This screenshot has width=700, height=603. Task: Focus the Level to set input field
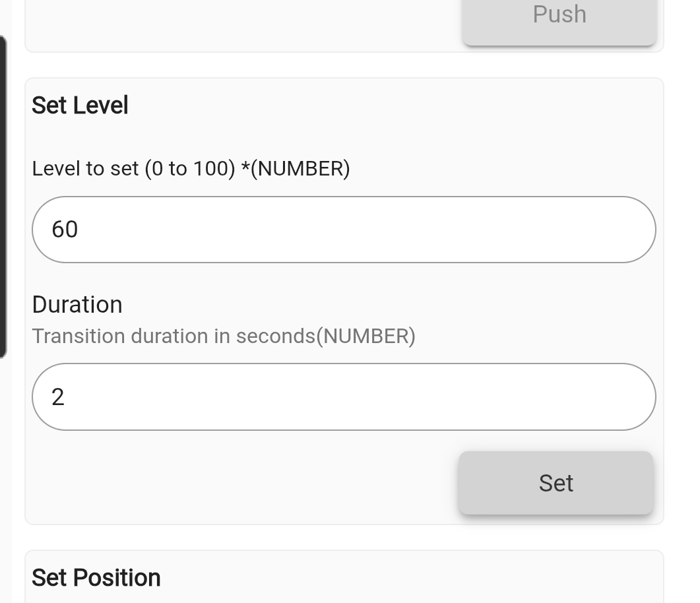(343, 230)
